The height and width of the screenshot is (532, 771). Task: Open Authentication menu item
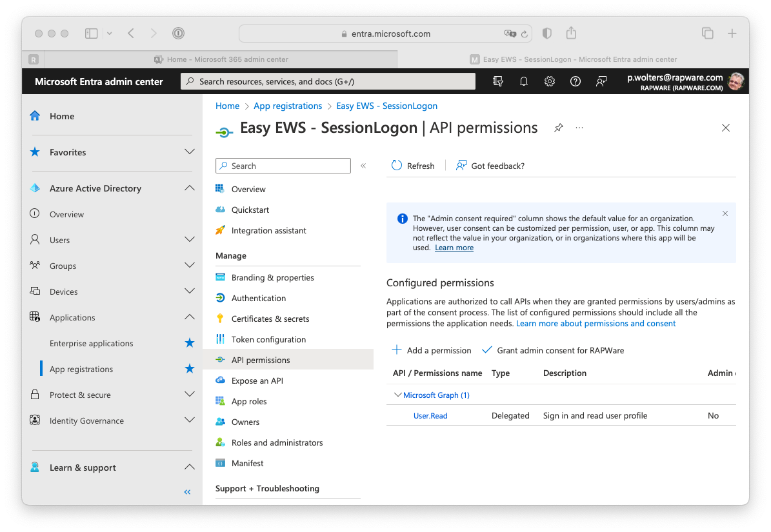coord(258,298)
